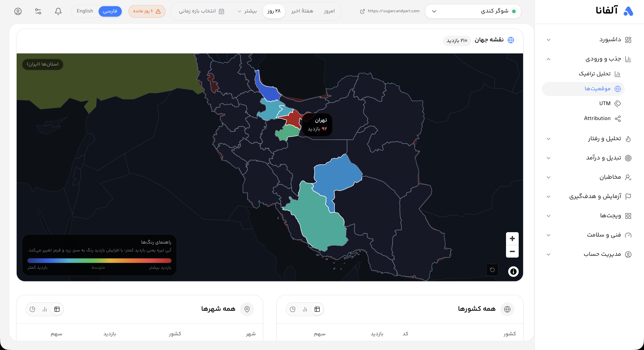Open the بیشتر time range dropdown
This screenshot has width=644, height=350.
coord(247,11)
